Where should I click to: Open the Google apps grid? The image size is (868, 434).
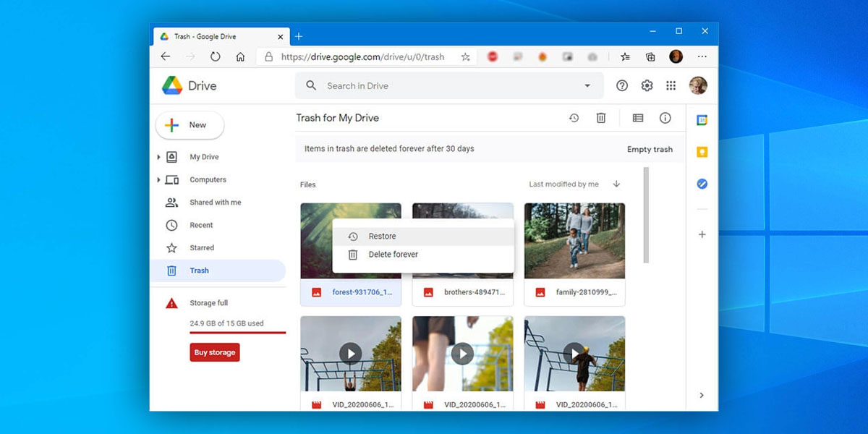(671, 85)
